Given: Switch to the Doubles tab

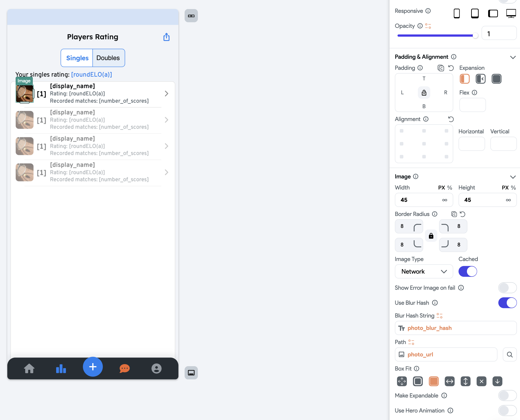Looking at the screenshot, I should tap(108, 58).
